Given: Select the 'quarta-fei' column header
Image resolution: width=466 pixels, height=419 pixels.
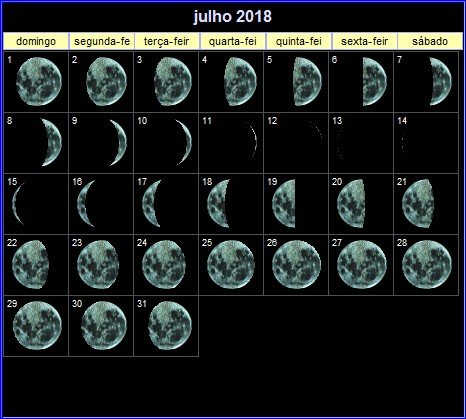Looking at the screenshot, I should pos(233,41).
